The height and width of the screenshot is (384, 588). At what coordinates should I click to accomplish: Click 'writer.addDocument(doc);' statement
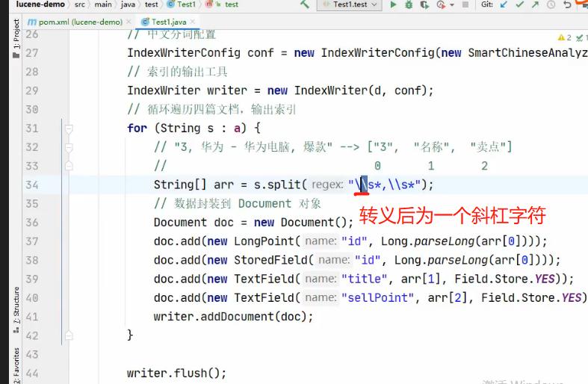pyautogui.click(x=233, y=317)
